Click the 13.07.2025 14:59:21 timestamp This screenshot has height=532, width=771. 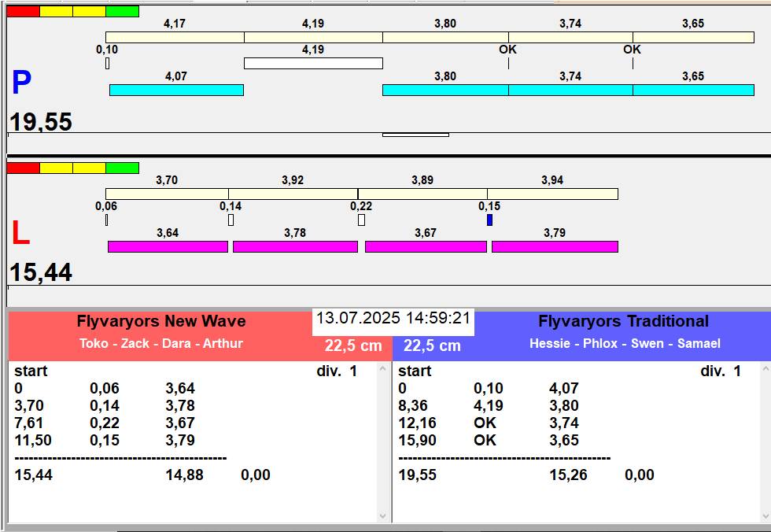tap(393, 318)
